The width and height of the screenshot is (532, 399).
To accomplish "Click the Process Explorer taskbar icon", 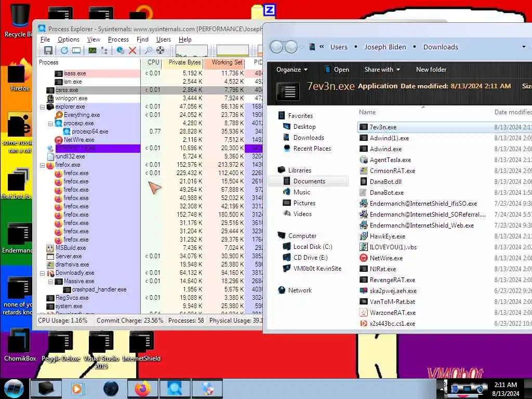I will (175, 389).
